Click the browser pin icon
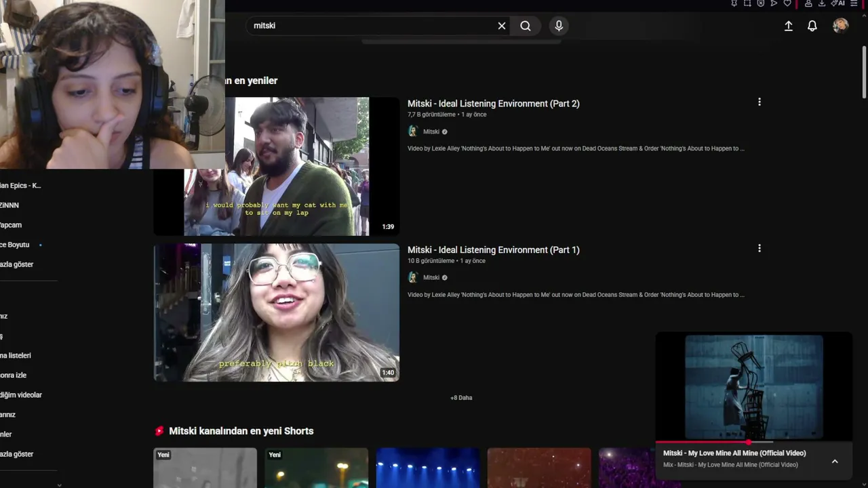 (x=734, y=3)
